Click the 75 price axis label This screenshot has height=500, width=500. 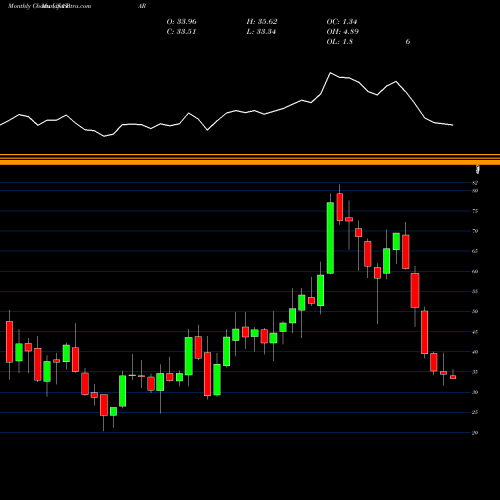[475, 211]
